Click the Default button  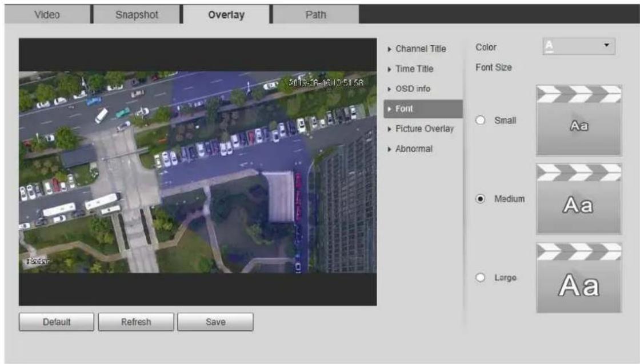[x=57, y=322]
